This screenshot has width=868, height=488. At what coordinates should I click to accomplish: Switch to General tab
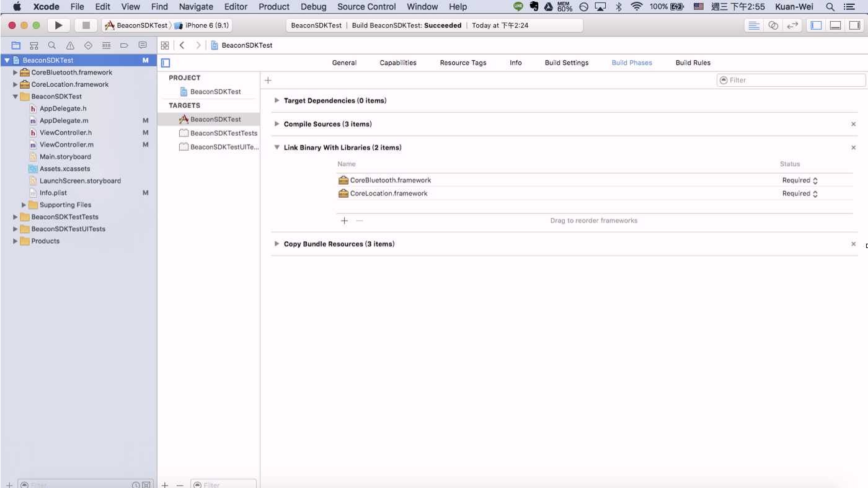(x=344, y=63)
